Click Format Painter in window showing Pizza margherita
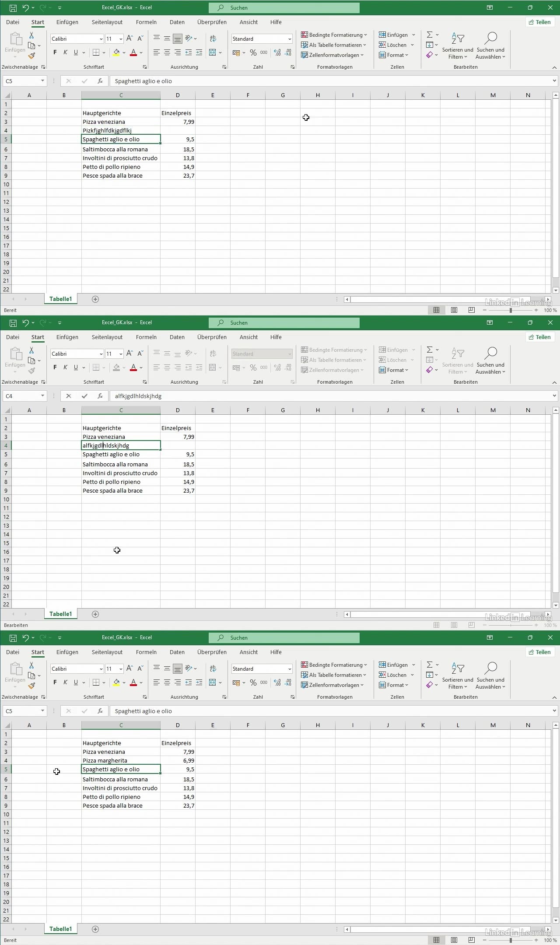This screenshot has width=560, height=945. coord(31,686)
